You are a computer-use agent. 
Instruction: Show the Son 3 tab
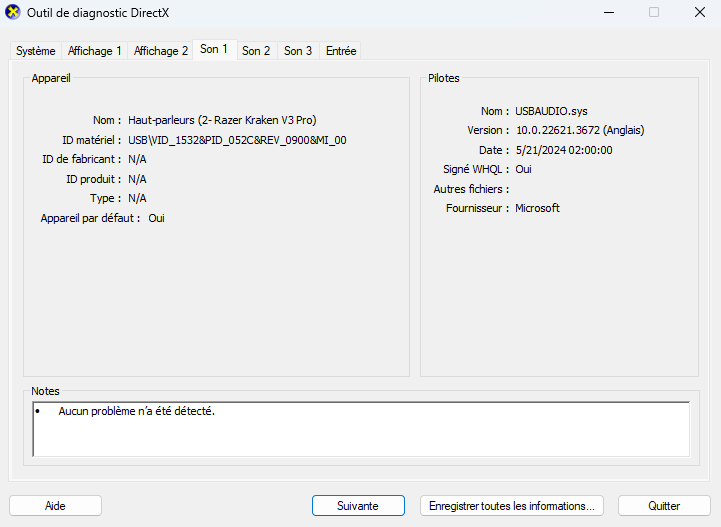pos(298,51)
